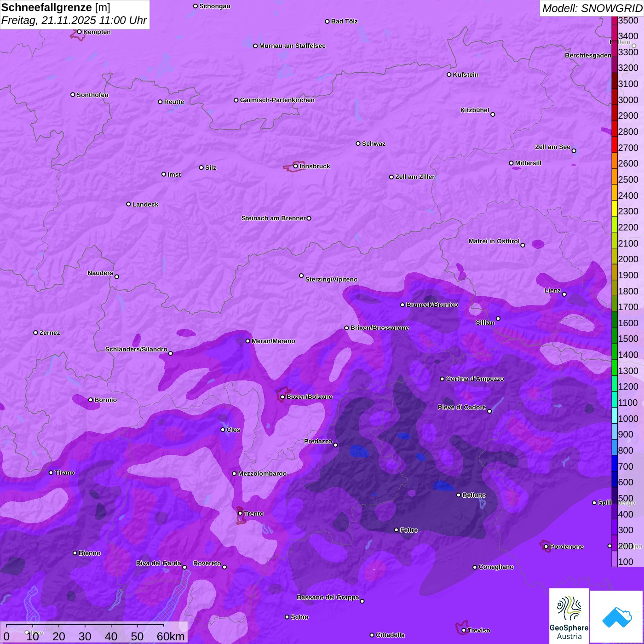The height and width of the screenshot is (644, 644).
Task: Click the Lienz city marker dot
Action: [564, 294]
